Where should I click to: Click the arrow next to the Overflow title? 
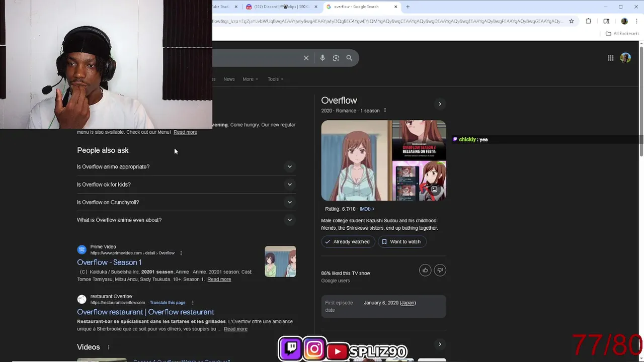coord(440,104)
